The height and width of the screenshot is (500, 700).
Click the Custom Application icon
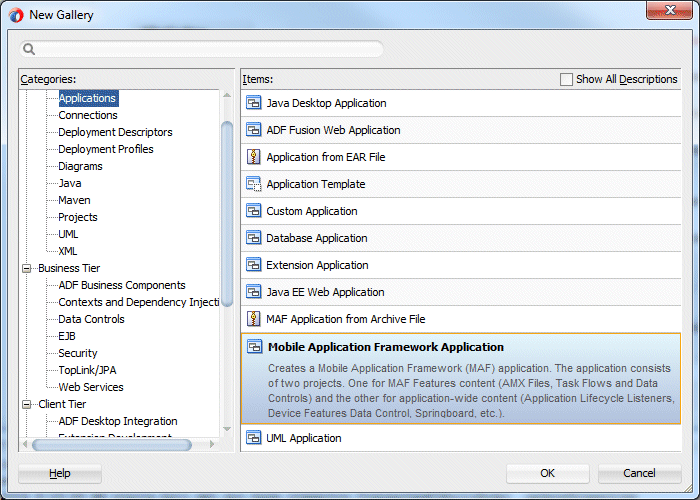tap(254, 211)
